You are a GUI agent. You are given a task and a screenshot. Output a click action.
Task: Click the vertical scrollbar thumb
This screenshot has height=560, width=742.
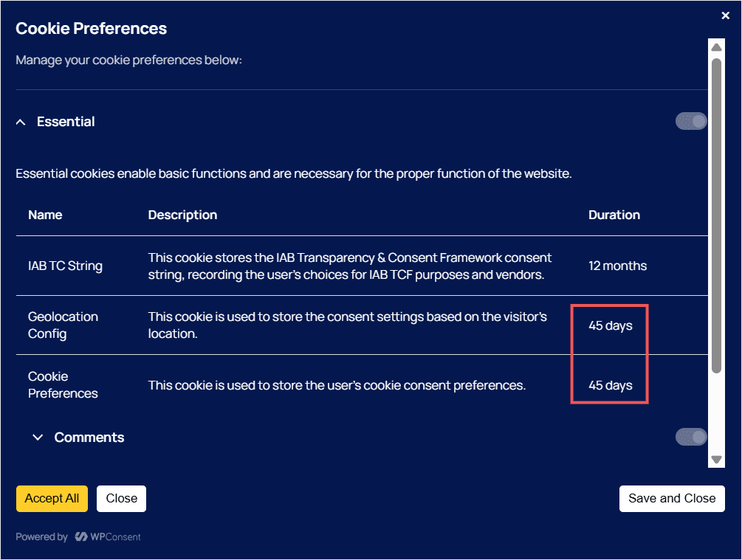[716, 215]
